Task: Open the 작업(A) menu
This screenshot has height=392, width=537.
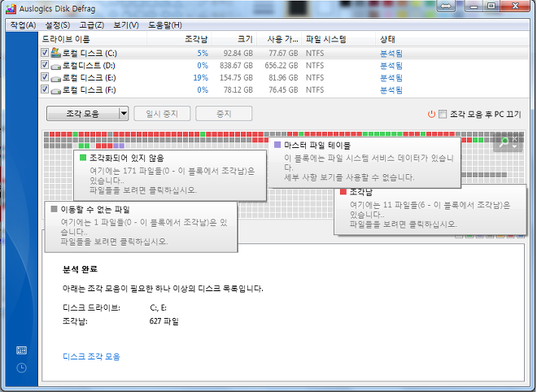Action: [x=23, y=25]
